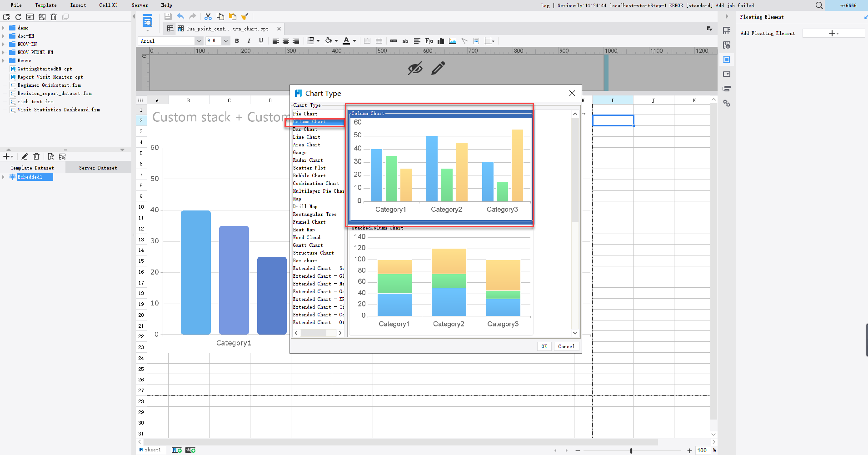Click the Paste clipboard icon
Viewport: 868px width, 455px height.
233,16
